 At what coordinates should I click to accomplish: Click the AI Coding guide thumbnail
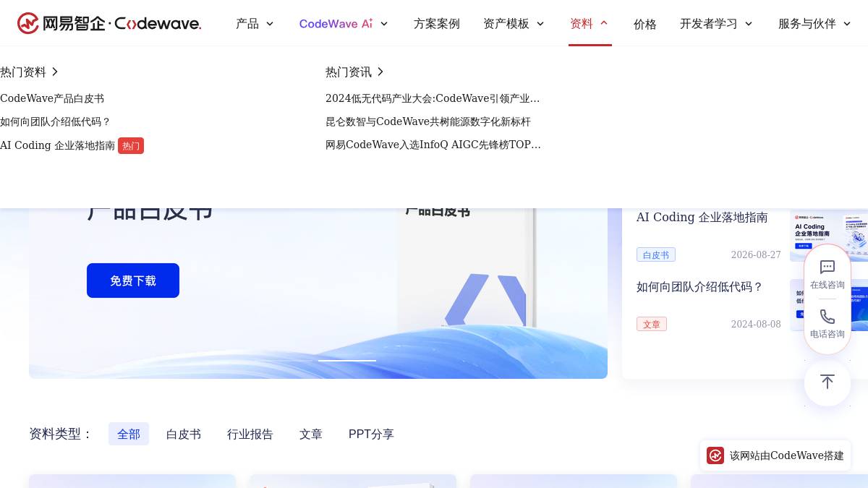pyautogui.click(x=829, y=236)
